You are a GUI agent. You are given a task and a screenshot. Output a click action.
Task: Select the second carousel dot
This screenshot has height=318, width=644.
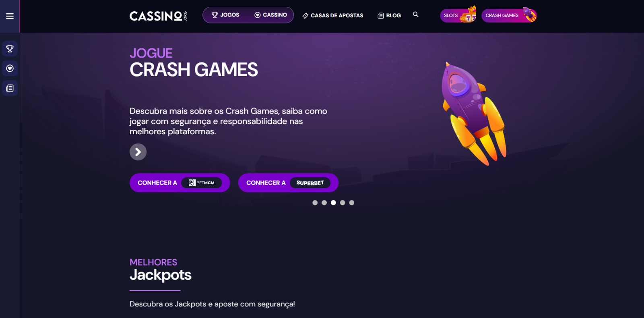coord(324,203)
